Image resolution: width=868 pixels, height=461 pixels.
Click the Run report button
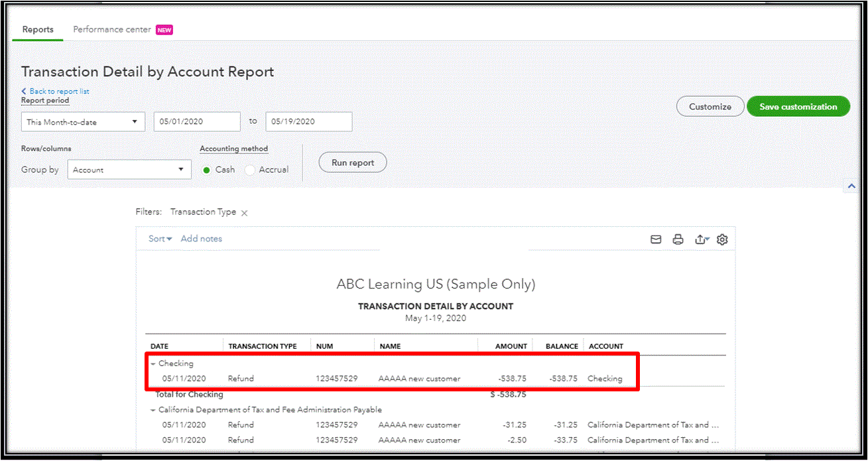click(x=352, y=162)
